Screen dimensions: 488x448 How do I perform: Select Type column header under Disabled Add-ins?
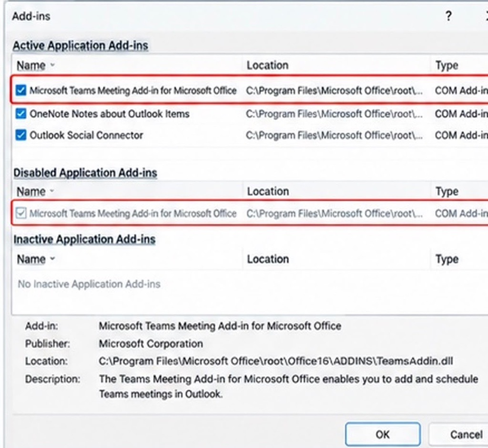click(x=447, y=191)
